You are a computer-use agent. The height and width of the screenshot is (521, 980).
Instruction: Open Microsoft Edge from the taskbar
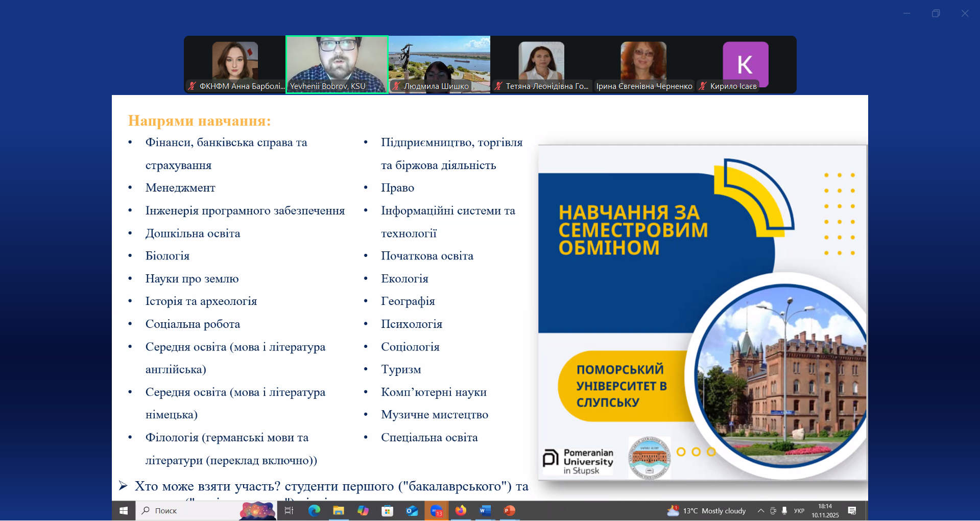[x=314, y=510]
